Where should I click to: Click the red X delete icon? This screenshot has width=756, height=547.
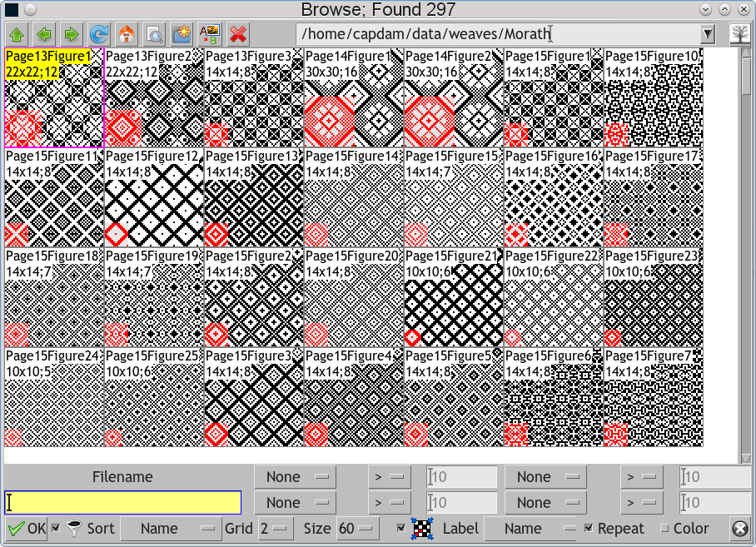coord(236,34)
